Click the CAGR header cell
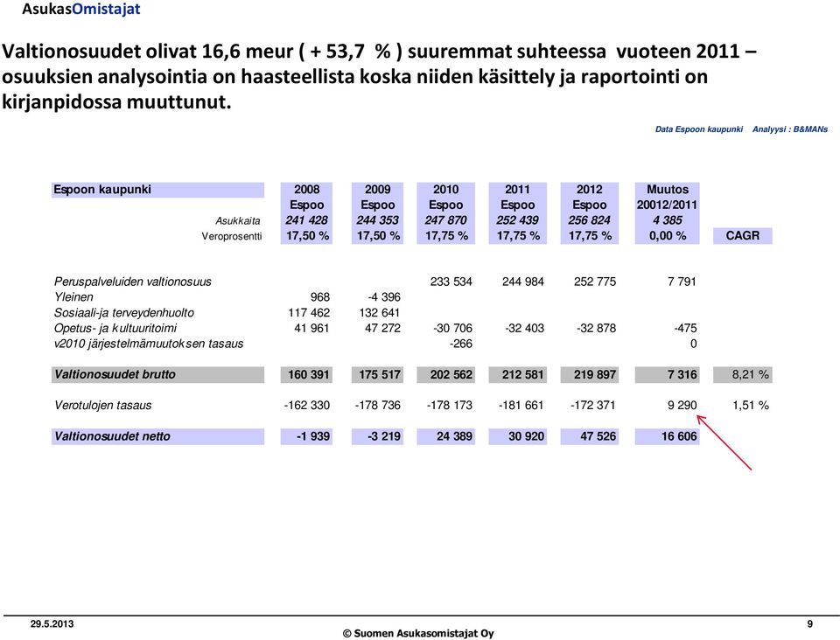840x640 pixels. 743,235
